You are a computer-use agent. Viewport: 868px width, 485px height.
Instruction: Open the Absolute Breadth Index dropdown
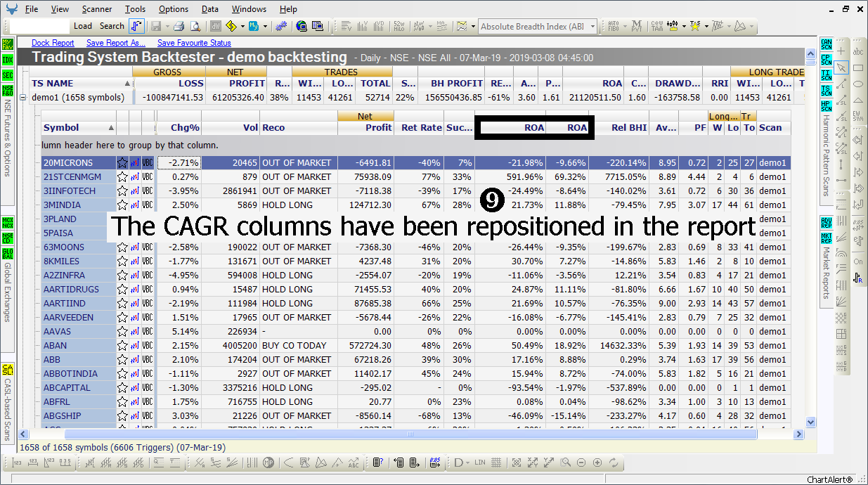(x=592, y=27)
